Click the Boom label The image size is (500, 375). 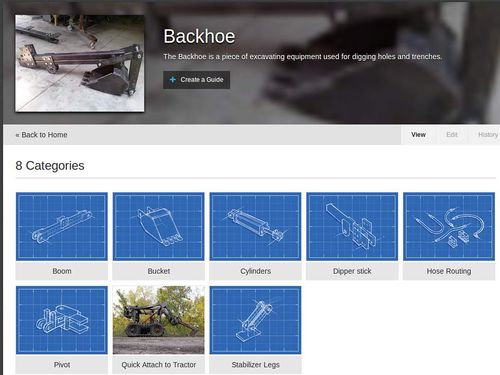(x=62, y=271)
